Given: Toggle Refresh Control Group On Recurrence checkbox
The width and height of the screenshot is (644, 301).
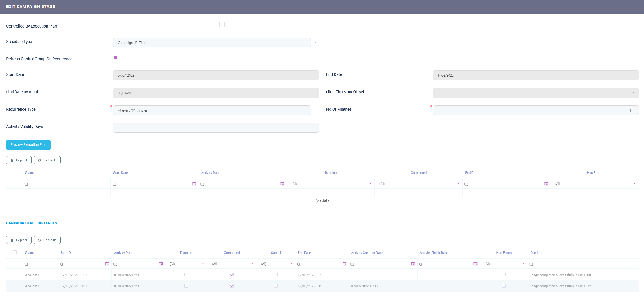Looking at the screenshot, I should click(115, 58).
